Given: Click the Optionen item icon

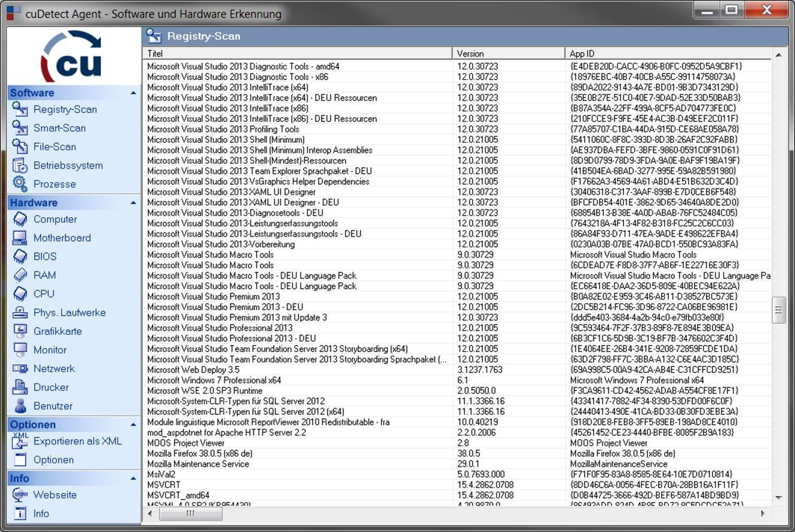Looking at the screenshot, I should point(20,460).
